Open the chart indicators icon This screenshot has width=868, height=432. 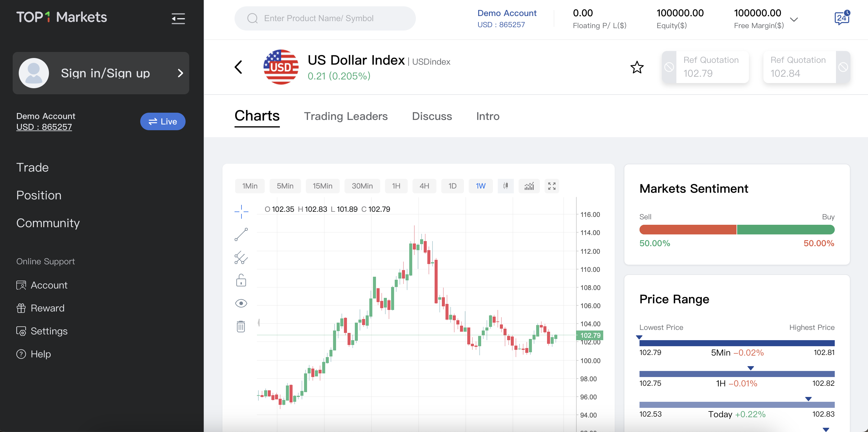(x=529, y=186)
